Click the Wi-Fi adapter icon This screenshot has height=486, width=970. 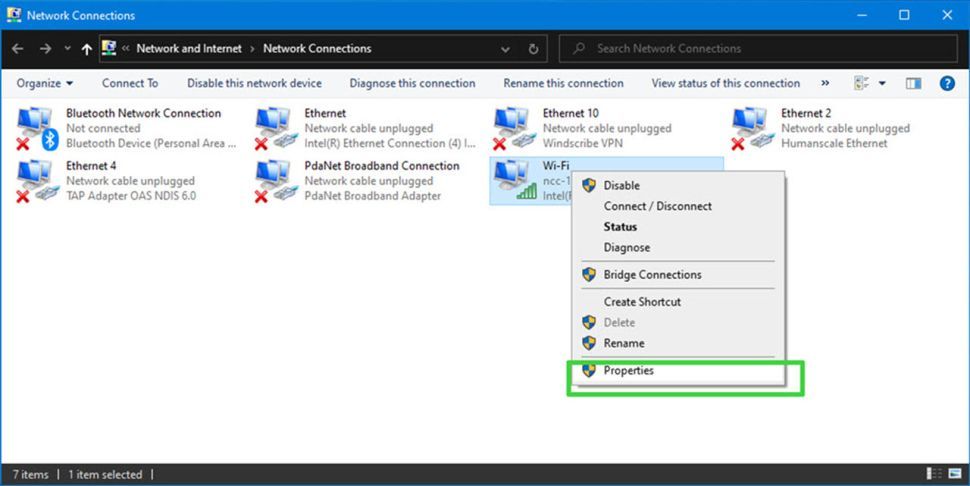coord(514,181)
